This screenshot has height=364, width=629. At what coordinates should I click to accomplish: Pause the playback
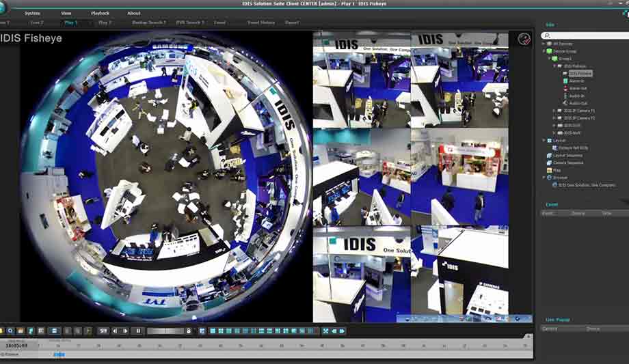point(138,331)
